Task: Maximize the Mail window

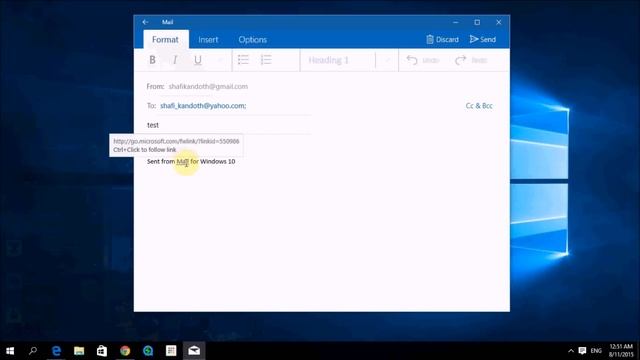Action: point(477,22)
